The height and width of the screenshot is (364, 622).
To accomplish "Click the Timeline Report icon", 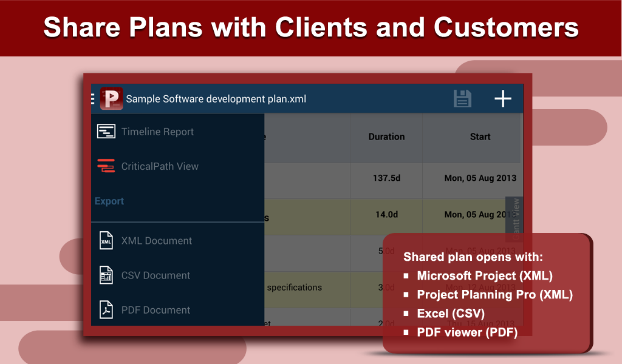I will click(106, 132).
